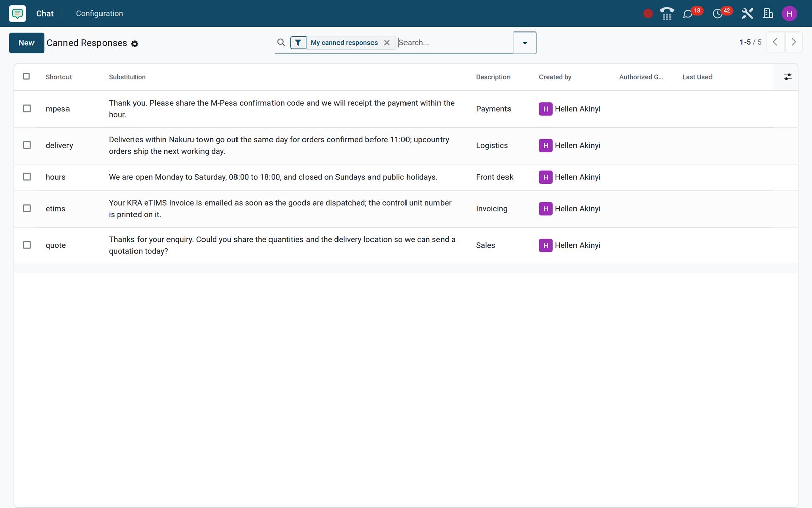Open the hours shortcut record
The height and width of the screenshot is (508, 812).
coord(56,177)
